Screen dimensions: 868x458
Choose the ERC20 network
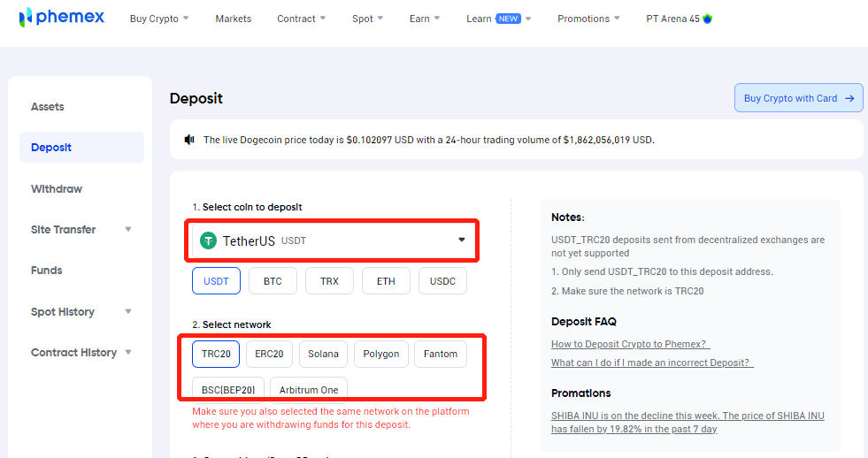269,354
